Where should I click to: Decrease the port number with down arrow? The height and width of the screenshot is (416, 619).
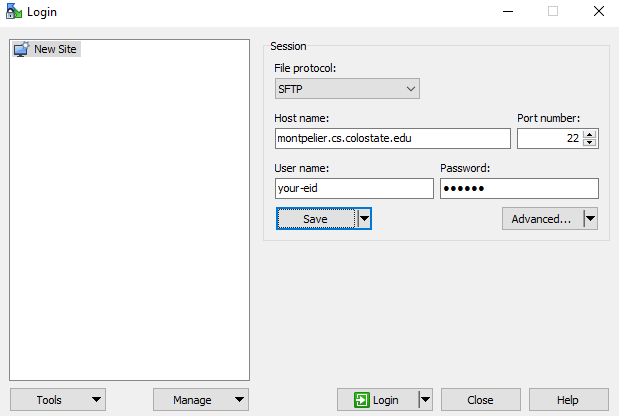[x=590, y=142]
